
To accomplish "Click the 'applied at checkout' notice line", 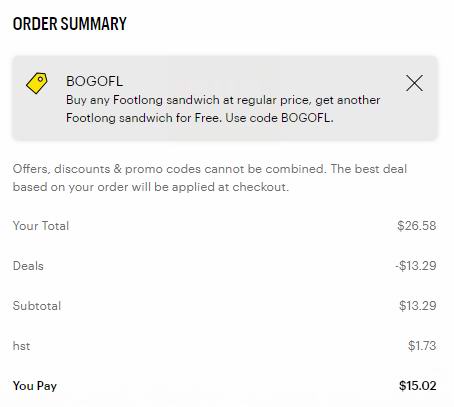I will tap(151, 187).
